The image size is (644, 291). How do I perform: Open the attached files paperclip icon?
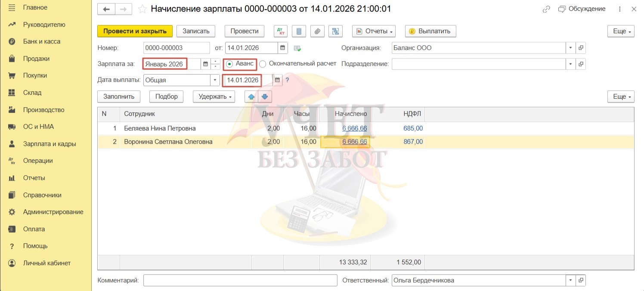[x=317, y=31]
